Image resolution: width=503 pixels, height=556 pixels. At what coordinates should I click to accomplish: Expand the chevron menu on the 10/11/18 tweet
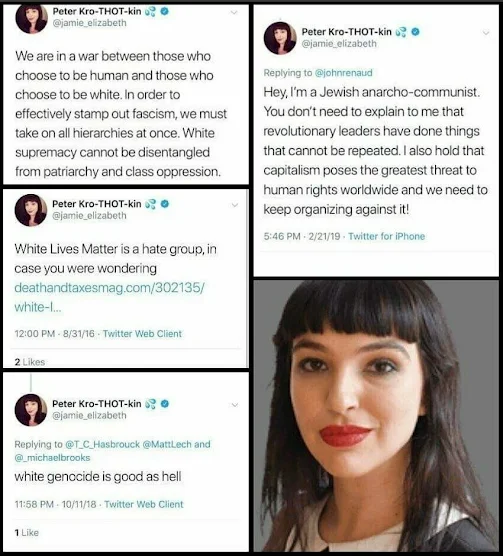click(235, 405)
